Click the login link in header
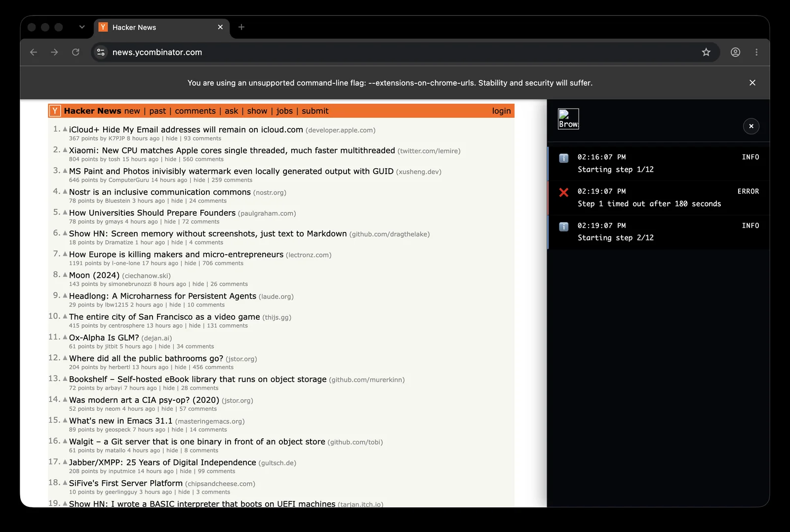The height and width of the screenshot is (532, 790). [x=501, y=111]
